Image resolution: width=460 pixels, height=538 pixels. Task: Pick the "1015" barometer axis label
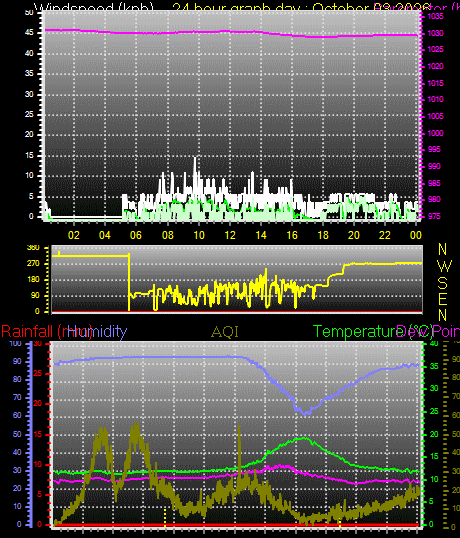[435, 83]
